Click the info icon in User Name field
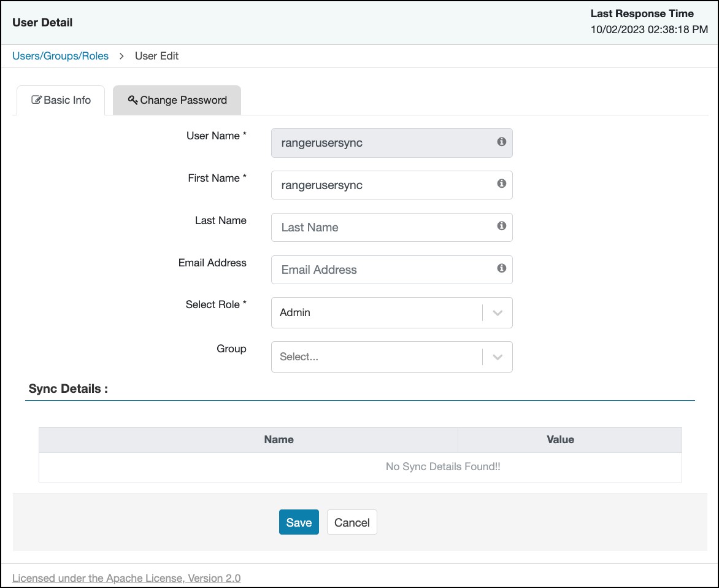The height and width of the screenshot is (588, 719). tap(501, 142)
